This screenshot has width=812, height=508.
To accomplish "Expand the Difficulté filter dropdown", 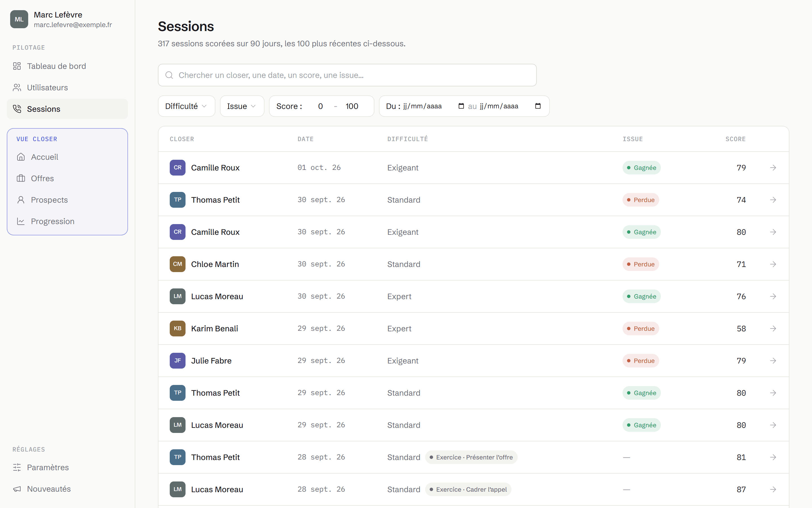I will [x=186, y=106].
